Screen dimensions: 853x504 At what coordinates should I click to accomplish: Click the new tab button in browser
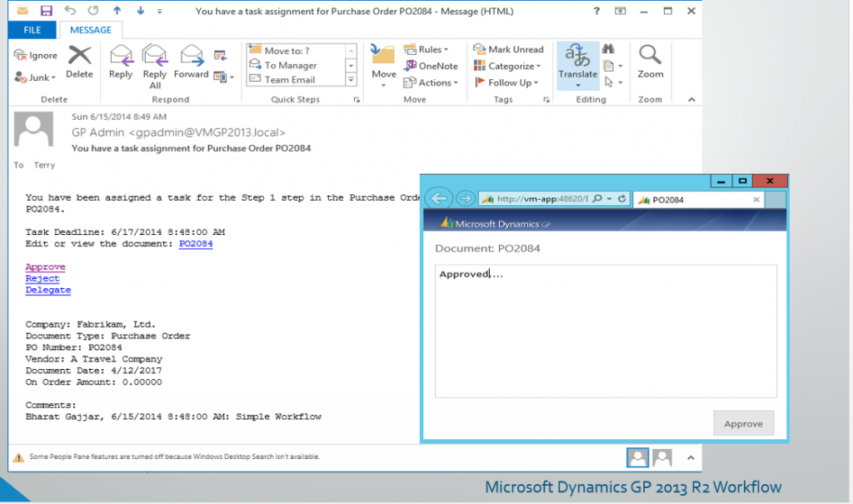tap(776, 200)
